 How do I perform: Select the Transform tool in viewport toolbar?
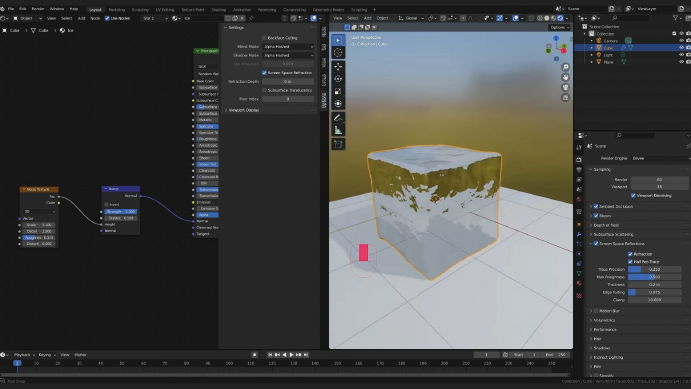click(338, 104)
